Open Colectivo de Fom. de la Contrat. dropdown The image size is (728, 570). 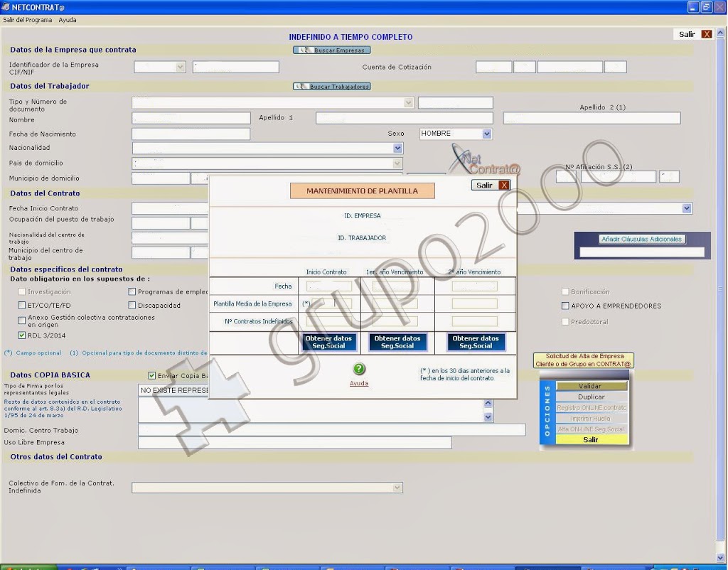tap(397, 488)
